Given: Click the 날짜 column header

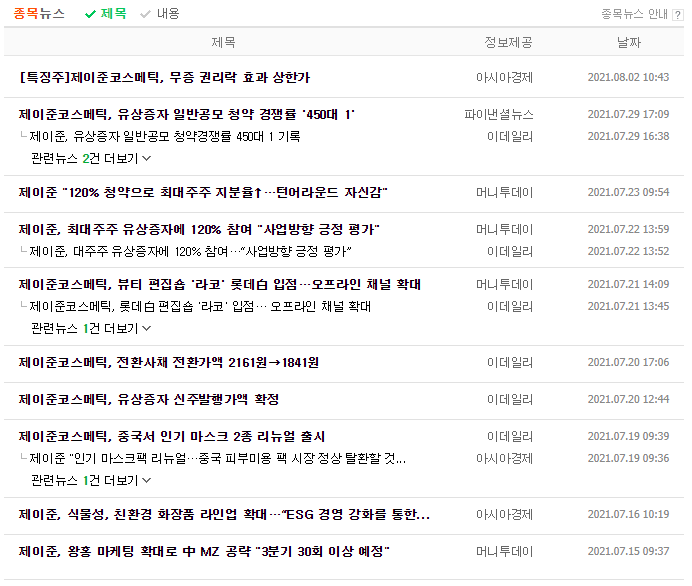Looking at the screenshot, I should [628, 42].
